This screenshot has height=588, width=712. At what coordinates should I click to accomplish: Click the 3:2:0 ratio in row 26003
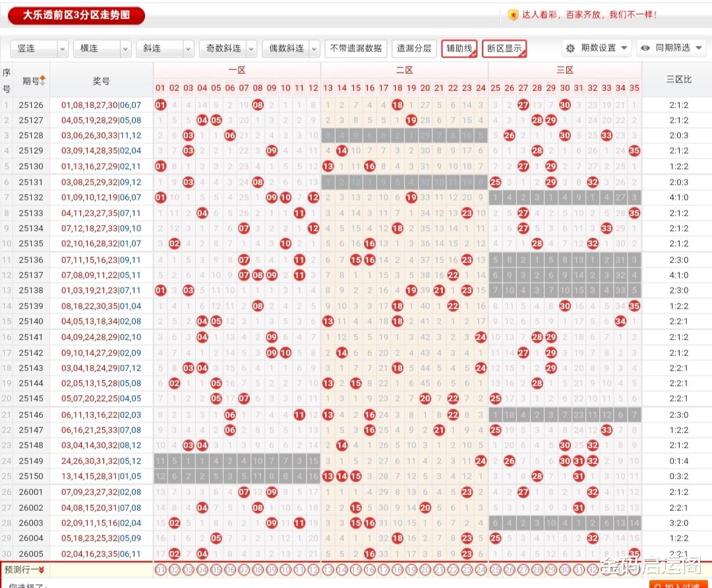(679, 523)
